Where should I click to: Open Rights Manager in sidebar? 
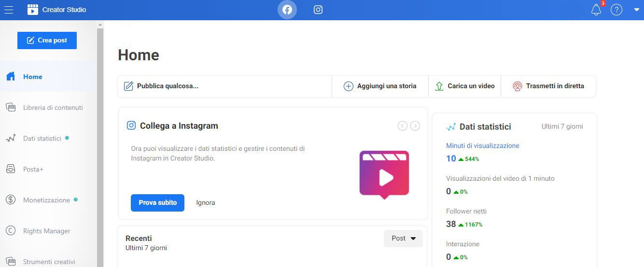(47, 231)
